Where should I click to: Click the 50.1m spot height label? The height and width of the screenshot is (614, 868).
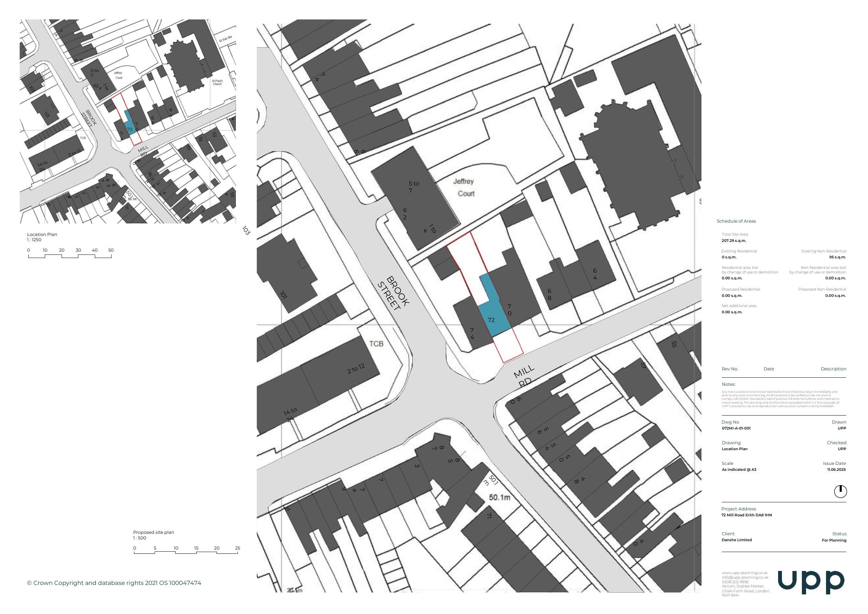tap(499, 497)
